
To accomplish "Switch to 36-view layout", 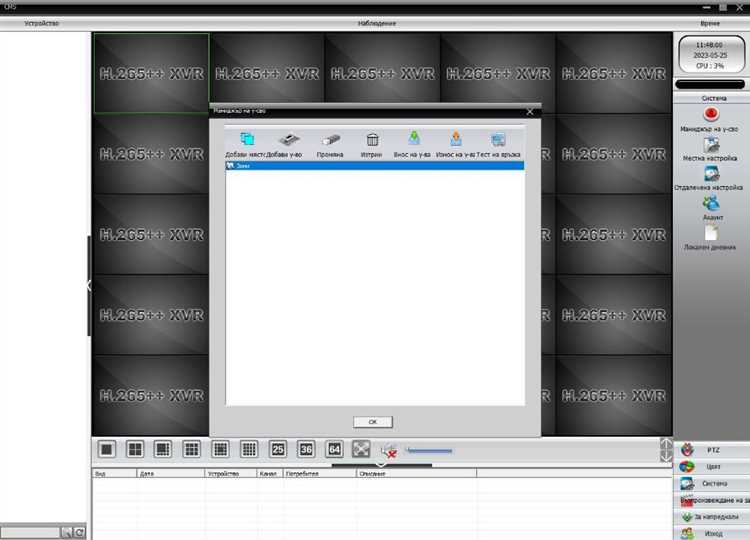I will pyautogui.click(x=306, y=449).
